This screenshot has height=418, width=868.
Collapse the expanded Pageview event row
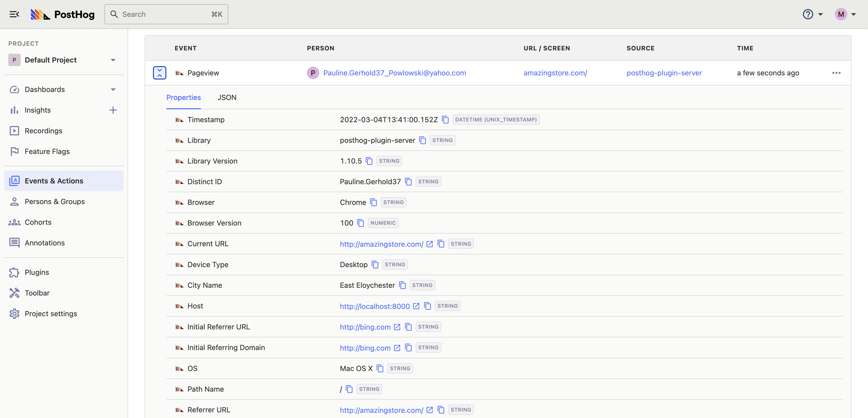[159, 73]
